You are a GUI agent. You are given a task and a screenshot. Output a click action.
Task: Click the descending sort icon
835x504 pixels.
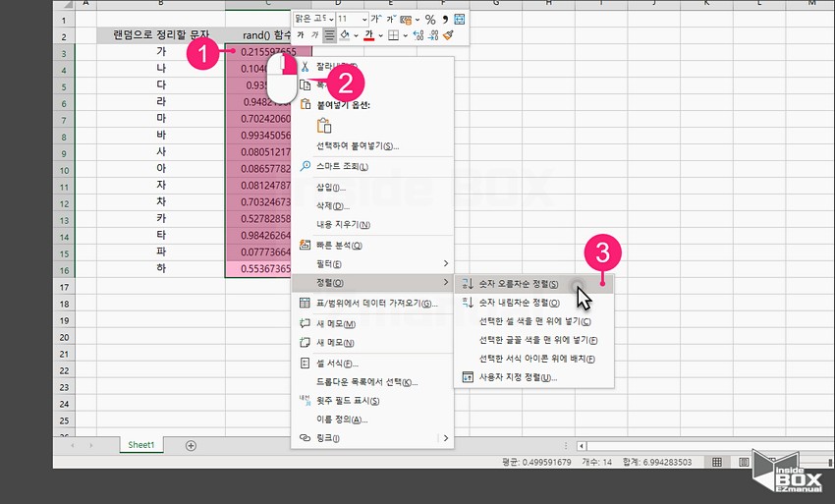click(x=468, y=303)
